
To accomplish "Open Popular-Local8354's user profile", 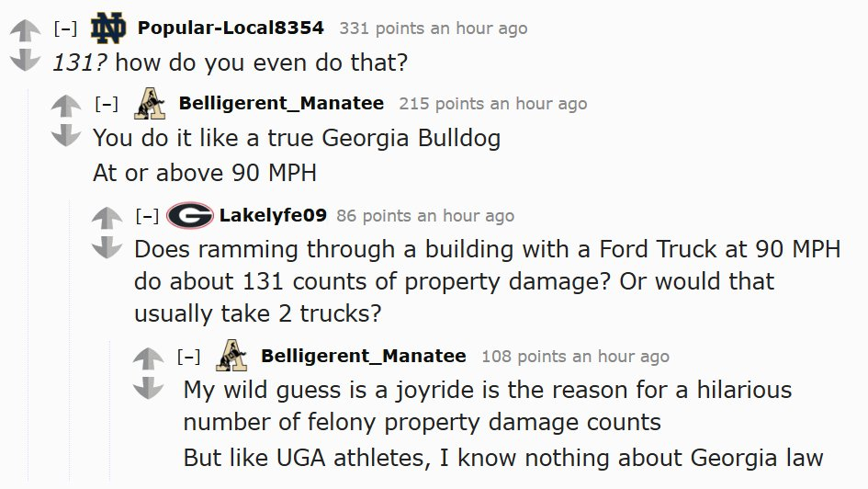I will (231, 28).
